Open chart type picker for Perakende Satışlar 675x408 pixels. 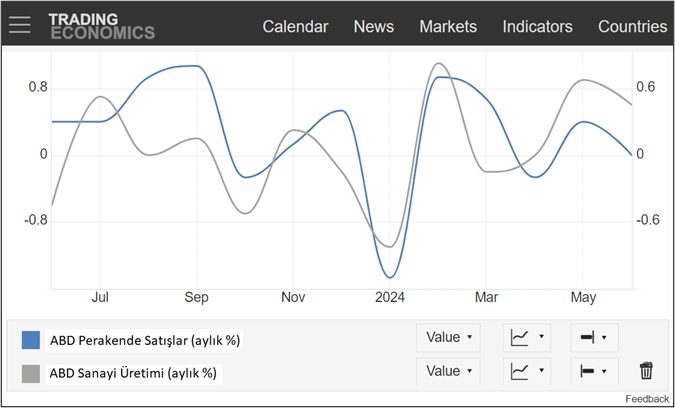pos(527,338)
